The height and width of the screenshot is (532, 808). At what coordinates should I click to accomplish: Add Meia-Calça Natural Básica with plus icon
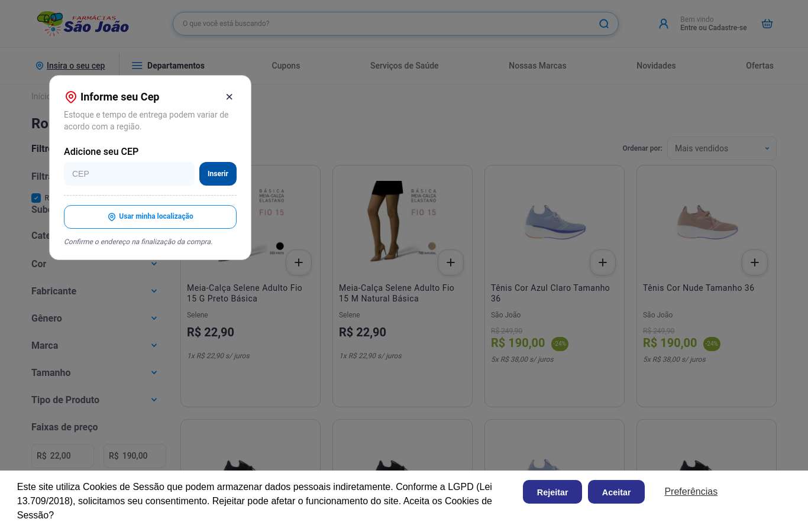click(x=451, y=262)
